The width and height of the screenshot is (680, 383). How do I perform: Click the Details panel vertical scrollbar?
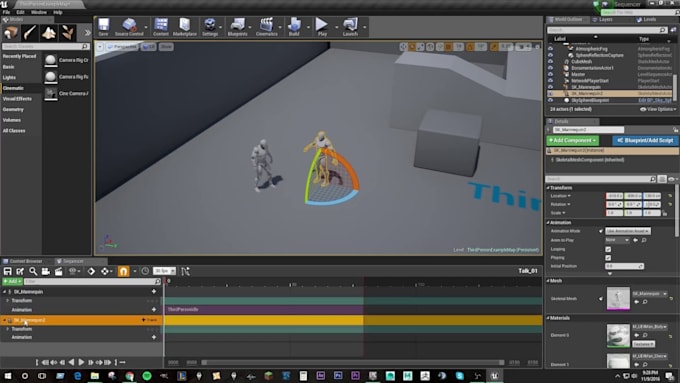pyautogui.click(x=677, y=210)
